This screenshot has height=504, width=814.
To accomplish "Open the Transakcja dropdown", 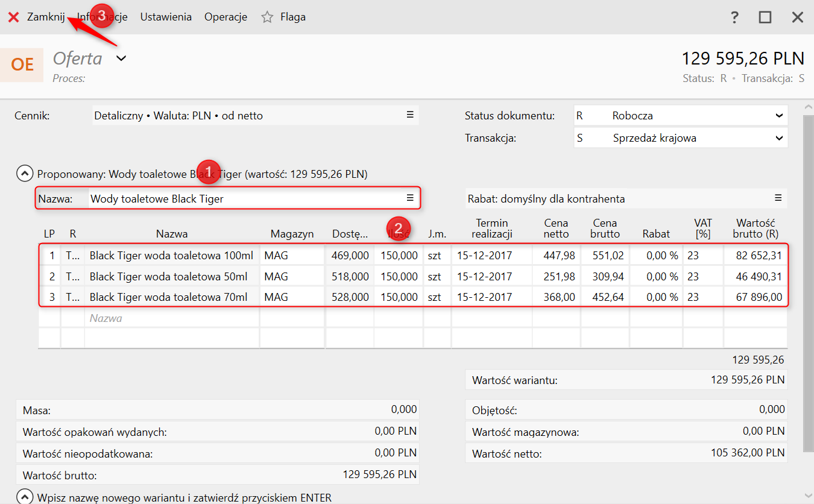I will click(778, 138).
